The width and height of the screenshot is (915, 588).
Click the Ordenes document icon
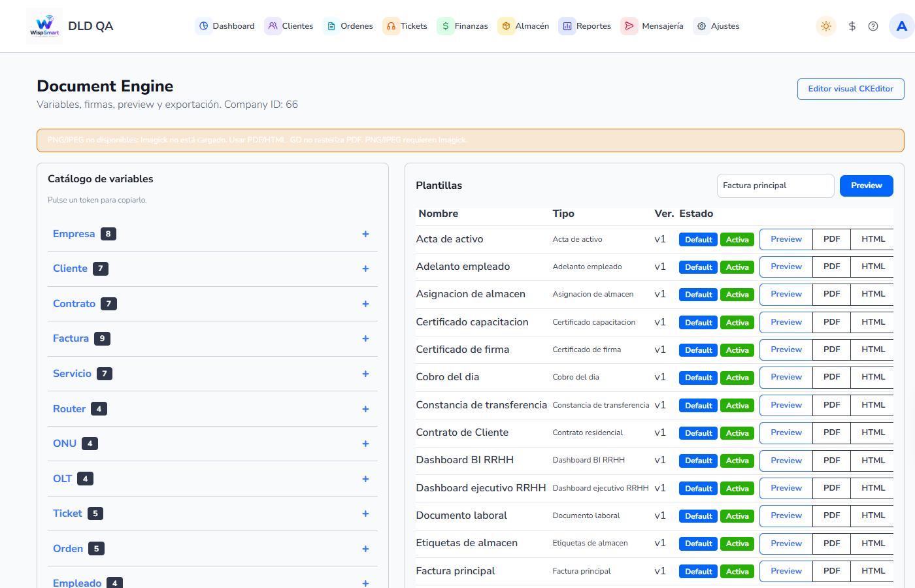331,26
